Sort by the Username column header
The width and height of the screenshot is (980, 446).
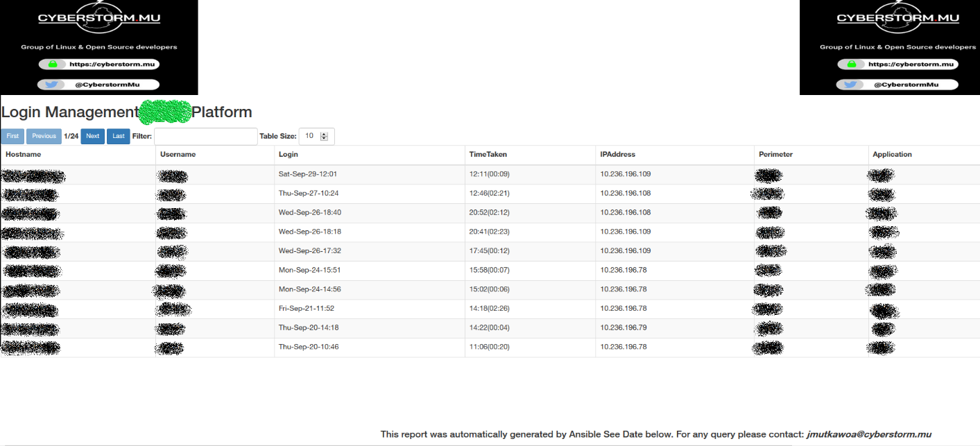point(178,155)
